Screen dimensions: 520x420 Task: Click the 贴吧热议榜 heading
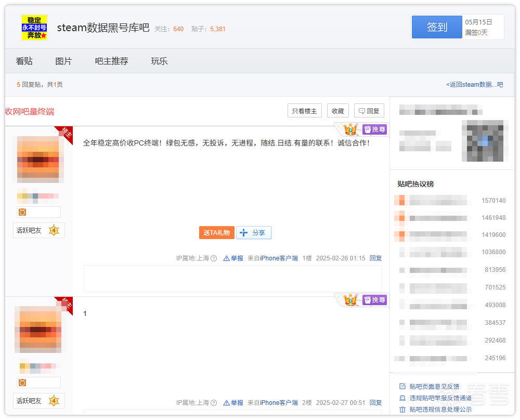pyautogui.click(x=415, y=184)
